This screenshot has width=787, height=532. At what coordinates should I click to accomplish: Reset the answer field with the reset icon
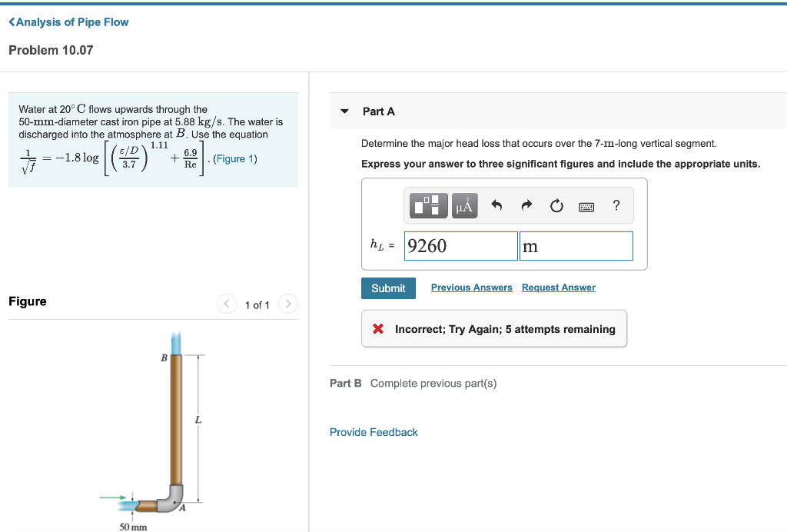[x=556, y=205]
